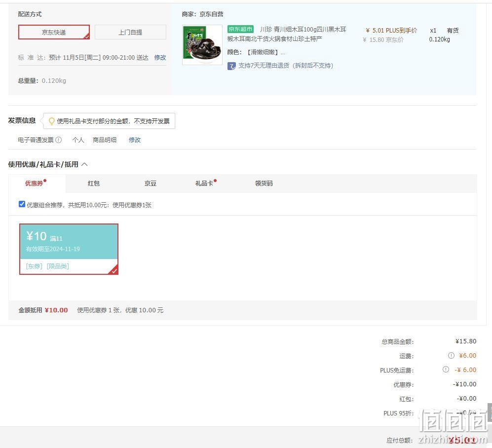Click the crossed-out ¥15.80 京东价 text
The height and width of the screenshot is (448, 492).
[383, 40]
